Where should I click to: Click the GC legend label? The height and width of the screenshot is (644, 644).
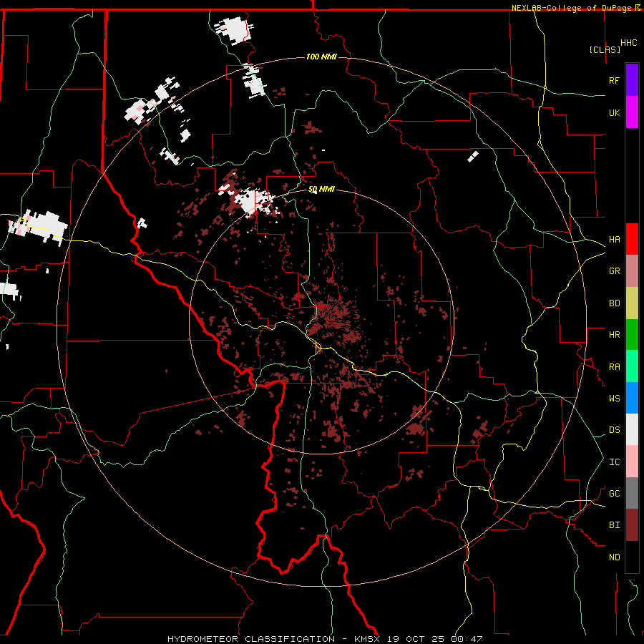click(614, 493)
